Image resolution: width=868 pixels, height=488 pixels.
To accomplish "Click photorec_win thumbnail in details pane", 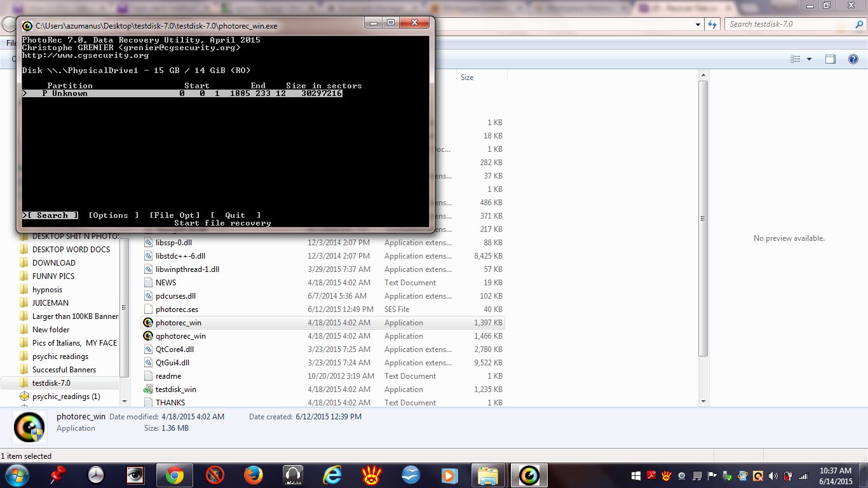I will pos(29,428).
